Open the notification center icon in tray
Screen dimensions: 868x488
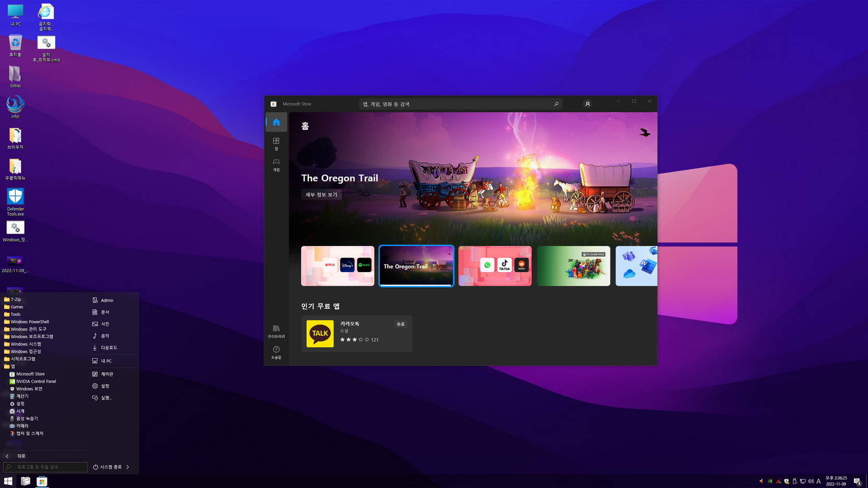pyautogui.click(x=857, y=481)
